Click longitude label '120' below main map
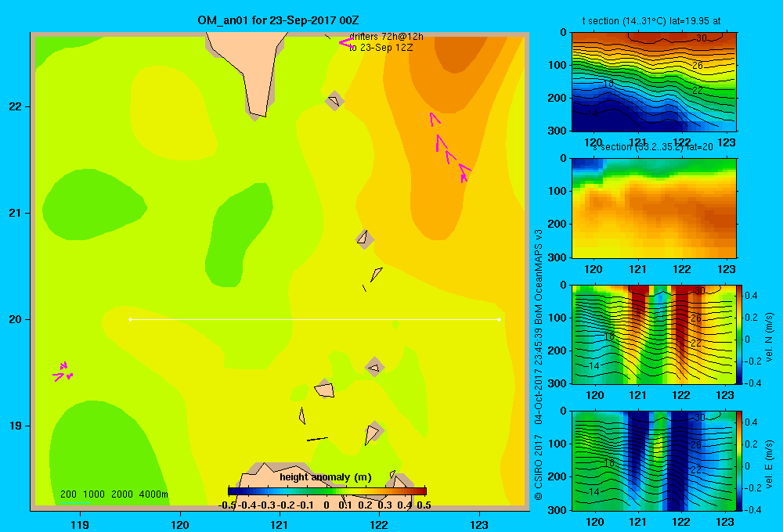 coord(180,524)
